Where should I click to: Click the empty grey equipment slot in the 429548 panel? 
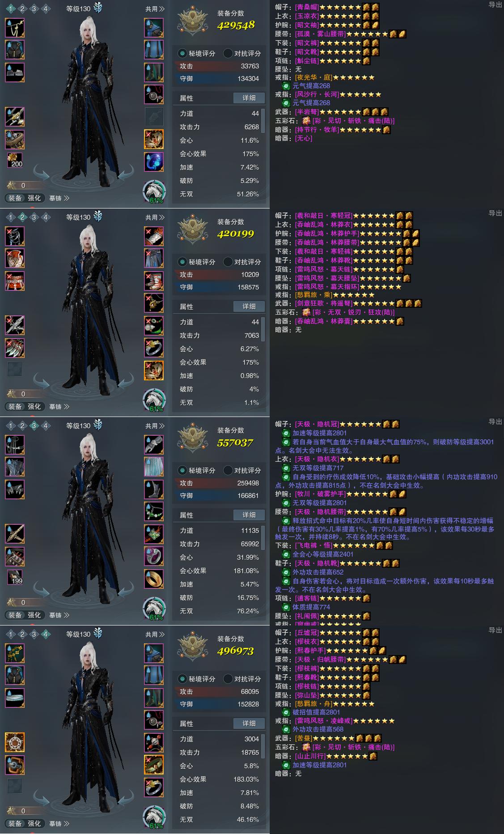[x=154, y=117]
